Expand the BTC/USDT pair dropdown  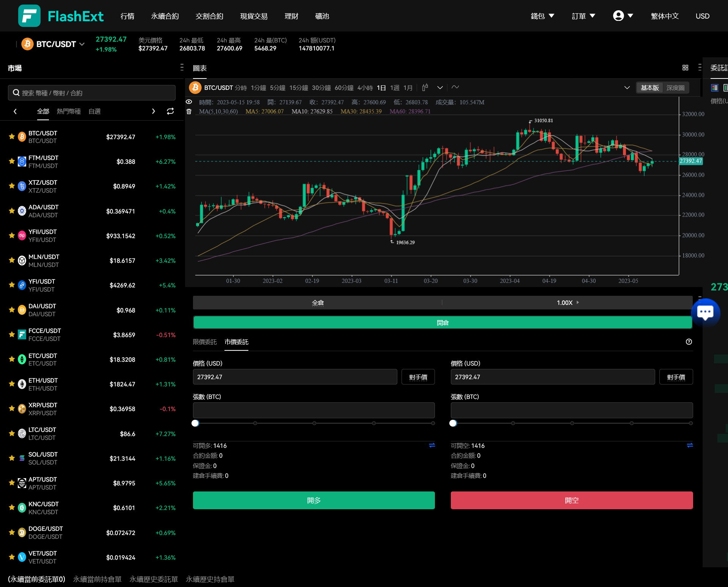(x=82, y=44)
